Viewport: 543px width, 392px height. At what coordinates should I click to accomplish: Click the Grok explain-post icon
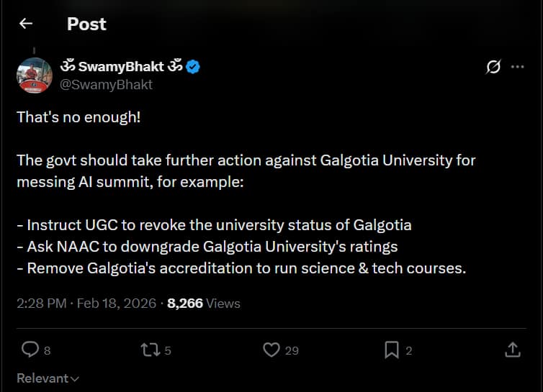493,67
